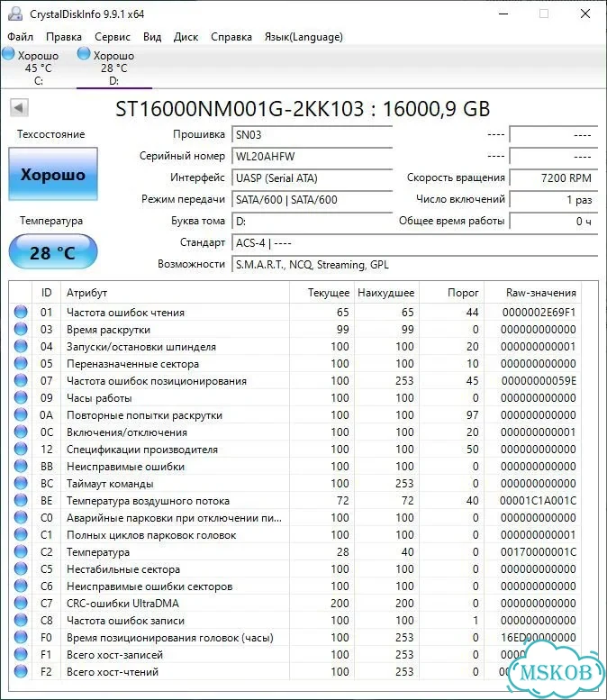Open the Файл menu
The image size is (607, 700).
pyautogui.click(x=20, y=37)
